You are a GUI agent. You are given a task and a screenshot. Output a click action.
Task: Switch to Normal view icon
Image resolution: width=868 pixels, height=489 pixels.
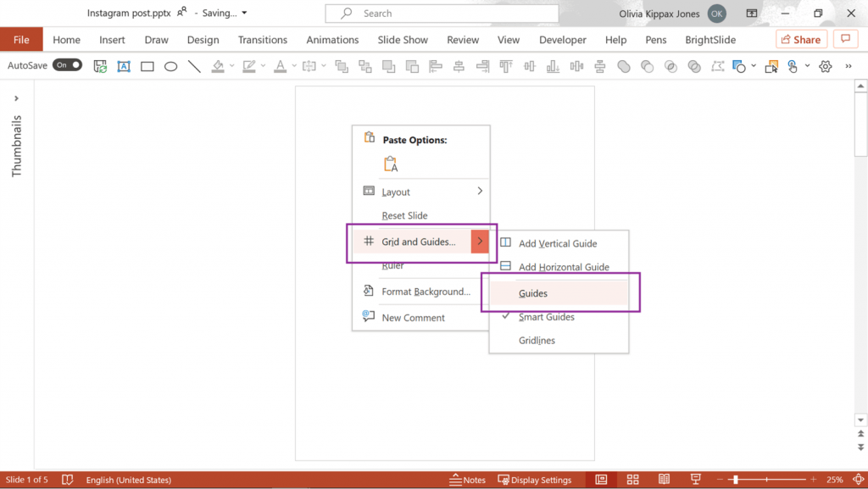point(601,480)
